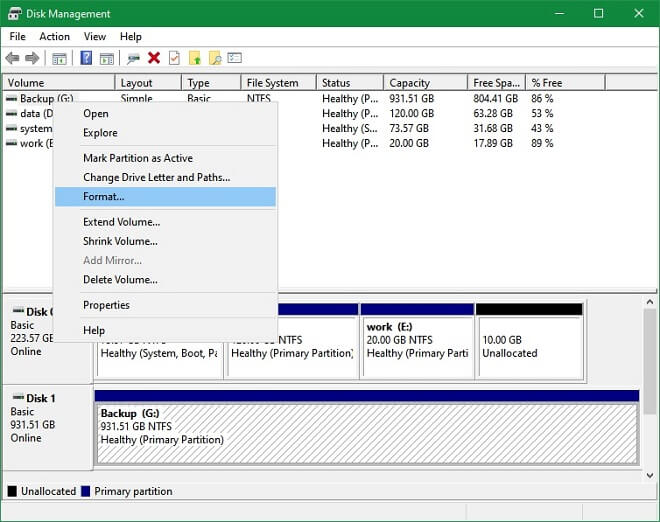
Task: Toggle the Show/Hide Console Tree icon
Action: tap(59, 59)
